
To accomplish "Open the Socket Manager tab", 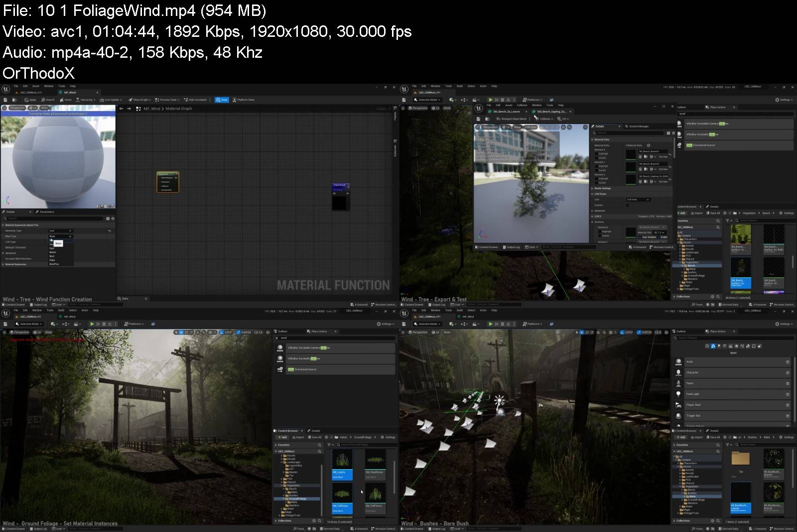I will (637, 126).
